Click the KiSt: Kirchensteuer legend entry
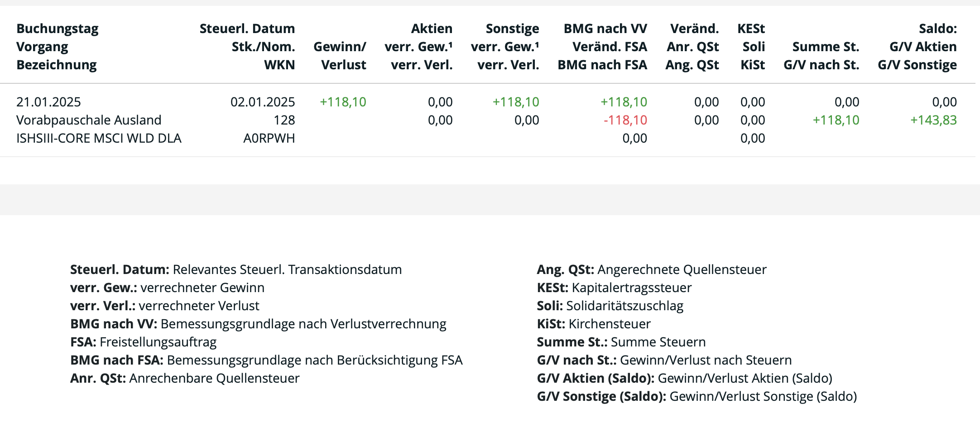 [593, 324]
